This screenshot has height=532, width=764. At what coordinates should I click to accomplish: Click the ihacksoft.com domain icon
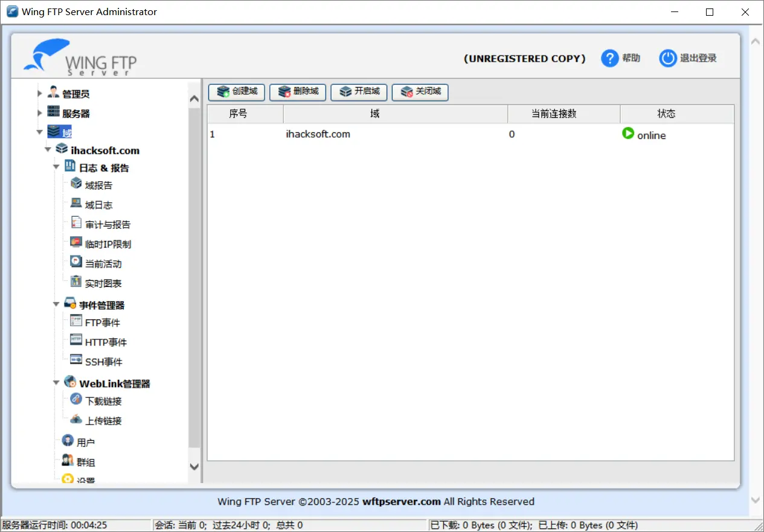coord(62,149)
